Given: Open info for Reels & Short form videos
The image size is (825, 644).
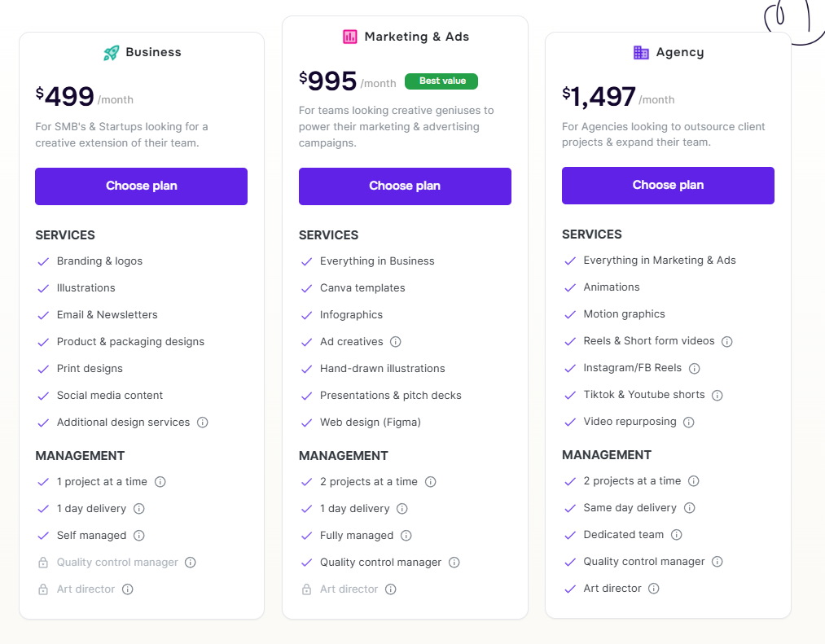Looking at the screenshot, I should coord(727,342).
